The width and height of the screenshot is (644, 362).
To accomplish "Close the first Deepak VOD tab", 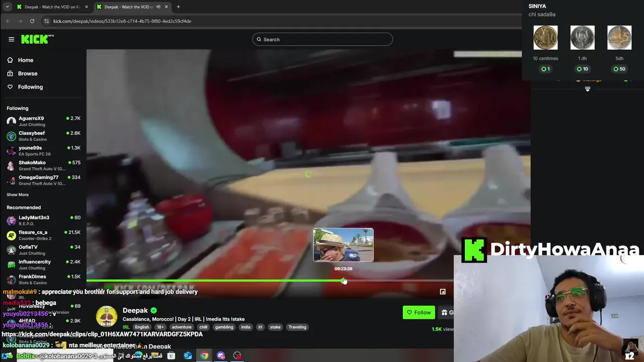I will [87, 7].
